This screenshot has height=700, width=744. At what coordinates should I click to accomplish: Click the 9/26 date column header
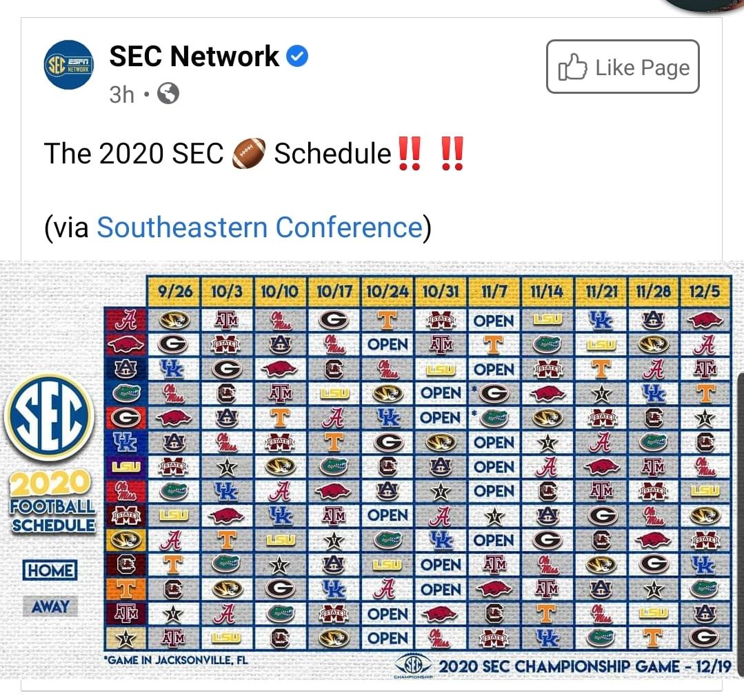174,291
